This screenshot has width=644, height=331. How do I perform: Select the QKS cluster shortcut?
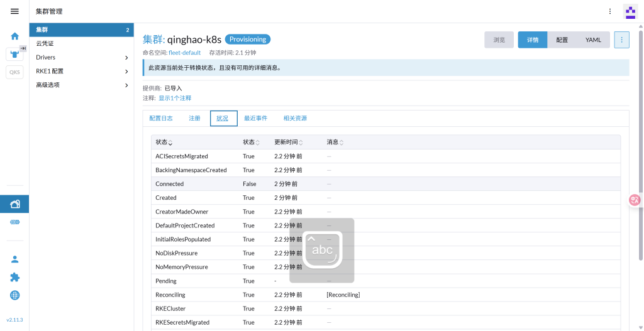point(14,72)
